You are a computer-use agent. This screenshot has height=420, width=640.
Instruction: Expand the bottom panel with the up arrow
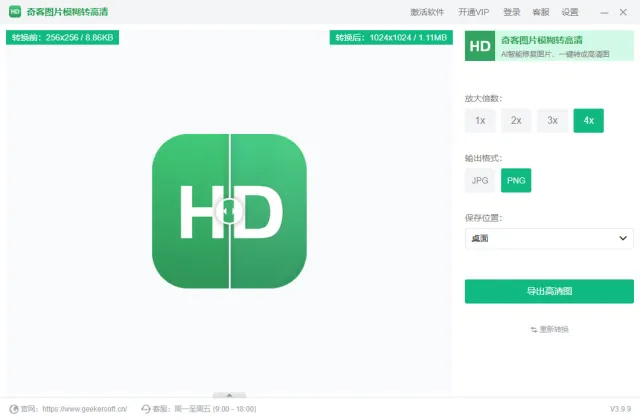click(x=229, y=395)
